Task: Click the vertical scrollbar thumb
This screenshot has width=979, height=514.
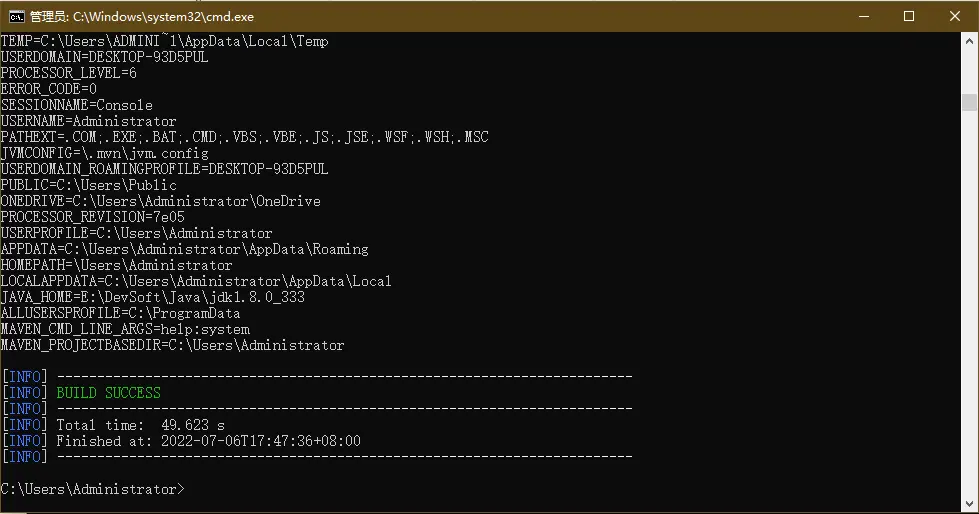Action: tap(969, 102)
